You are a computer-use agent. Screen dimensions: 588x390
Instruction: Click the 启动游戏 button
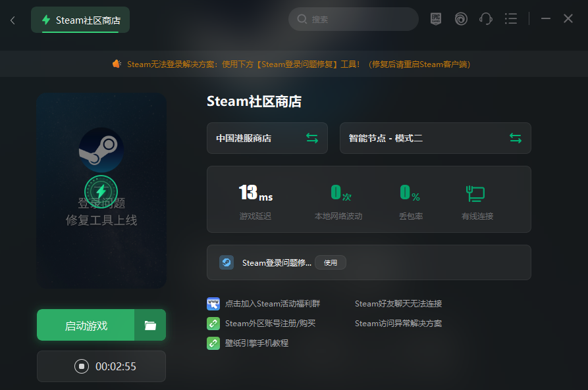coord(85,324)
